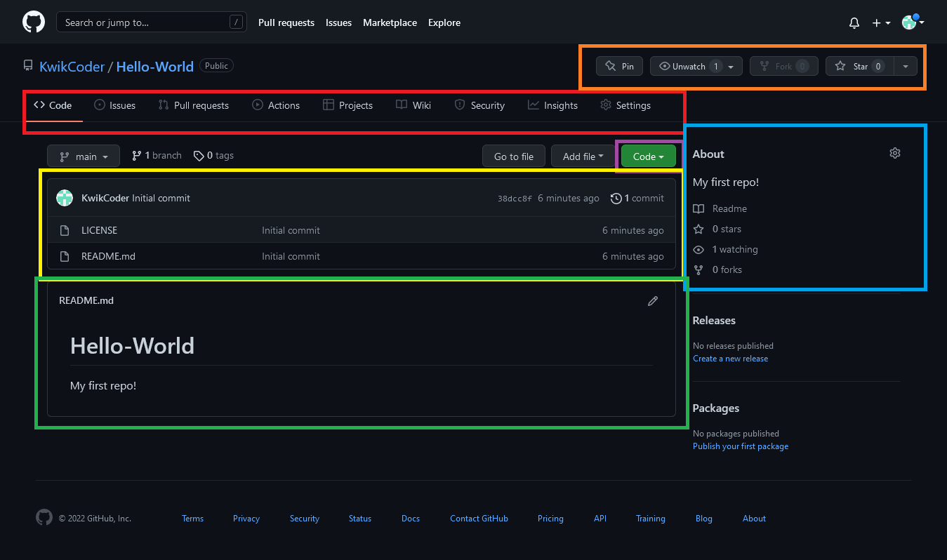Focus the Search or jump to field
The image size is (947, 560).
coord(151,22)
